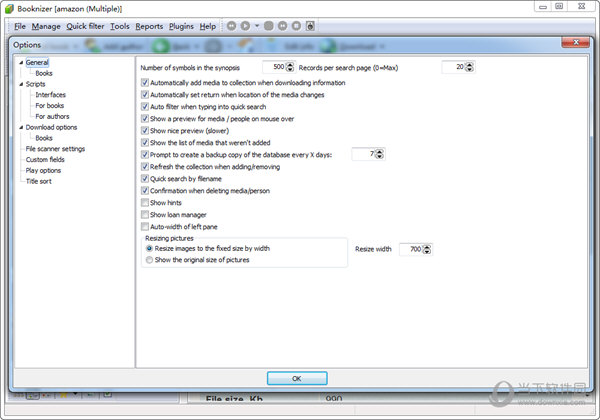
Task: Open File scanner settings page
Action: click(x=55, y=149)
